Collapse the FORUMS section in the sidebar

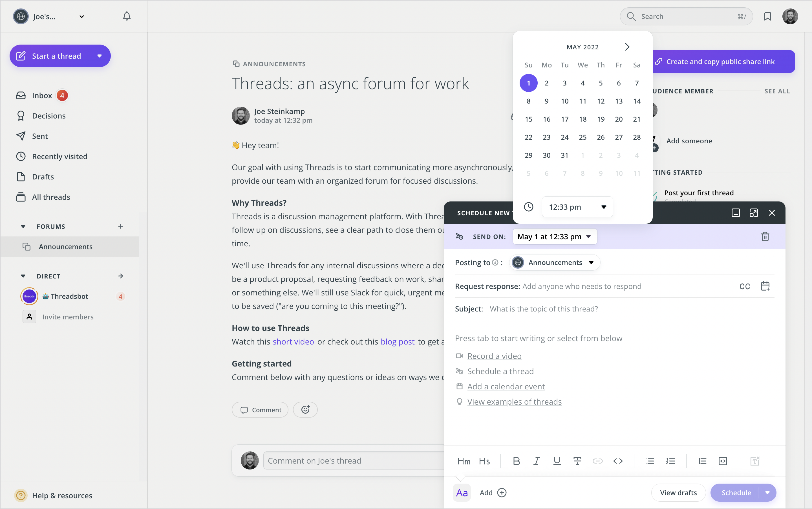pos(23,226)
